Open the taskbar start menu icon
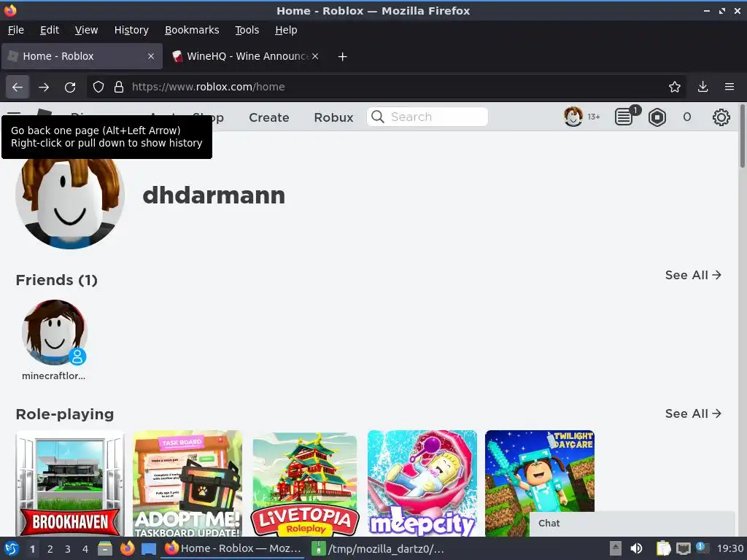The image size is (747, 560). coord(12,548)
